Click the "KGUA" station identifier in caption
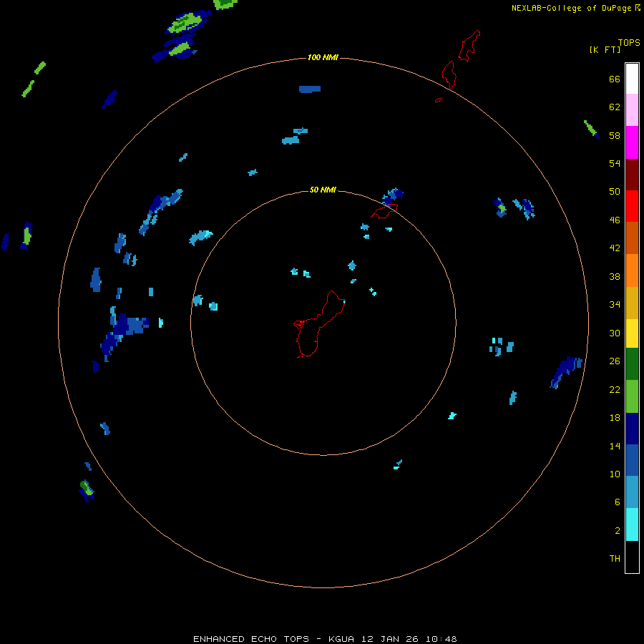This screenshot has height=644, width=644. (341, 639)
